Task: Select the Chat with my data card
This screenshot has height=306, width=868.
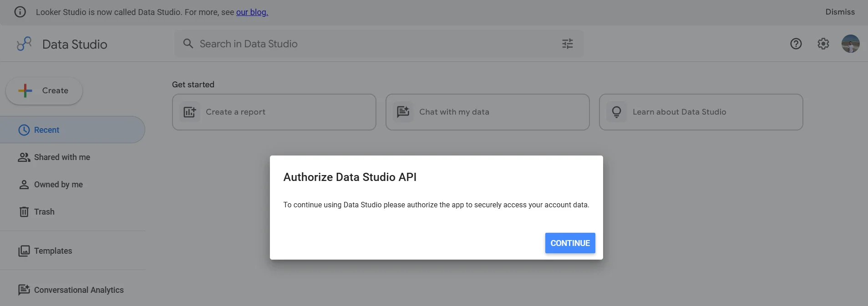Action: pyautogui.click(x=487, y=112)
